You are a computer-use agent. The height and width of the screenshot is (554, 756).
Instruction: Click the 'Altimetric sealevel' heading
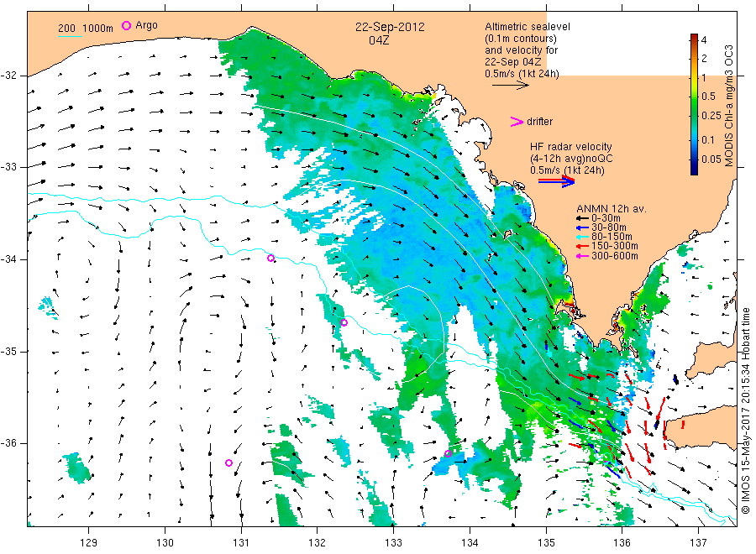pos(528,27)
